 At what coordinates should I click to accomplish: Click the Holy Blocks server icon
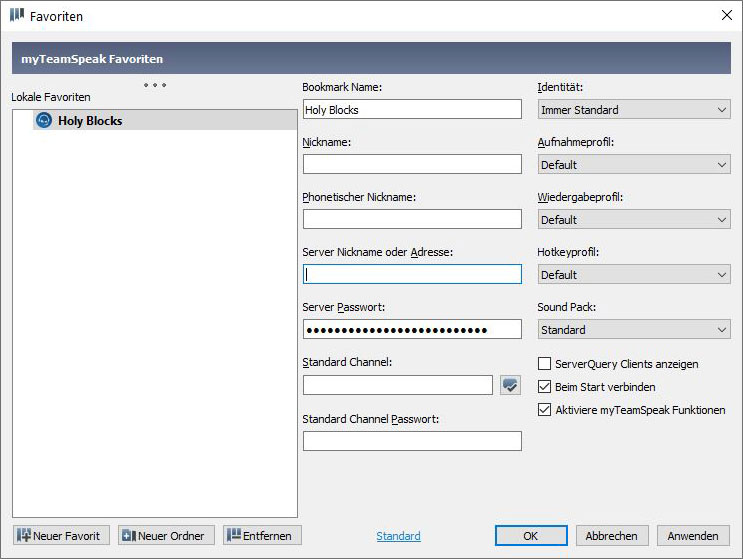tap(44, 120)
